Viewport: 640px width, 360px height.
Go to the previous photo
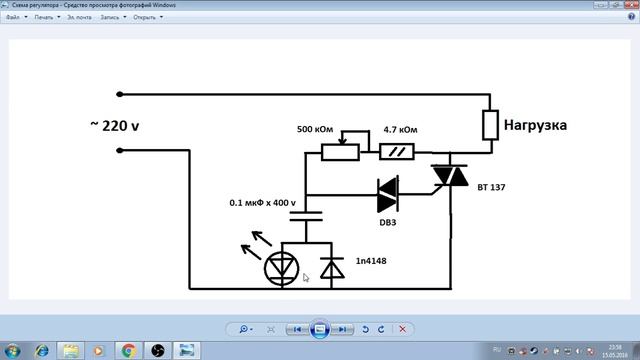point(298,329)
